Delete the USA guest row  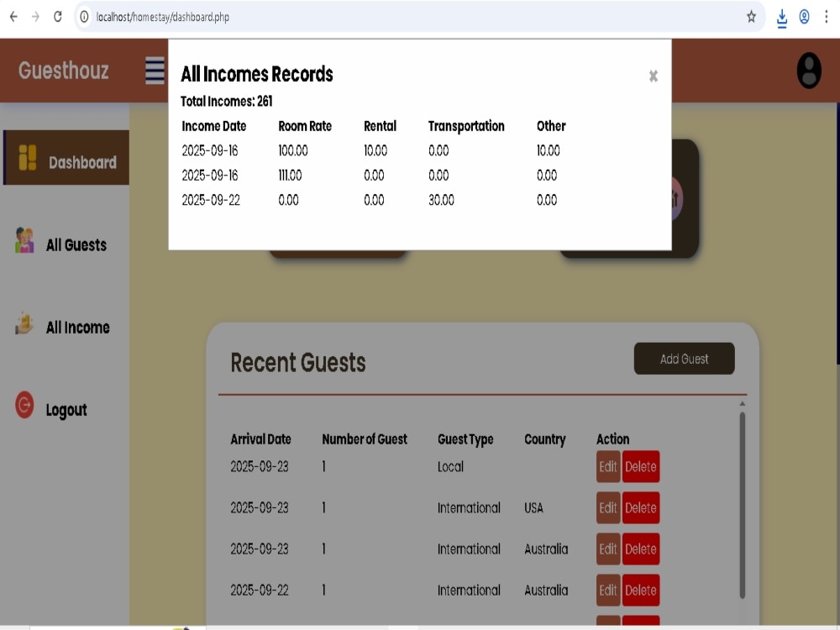point(641,508)
